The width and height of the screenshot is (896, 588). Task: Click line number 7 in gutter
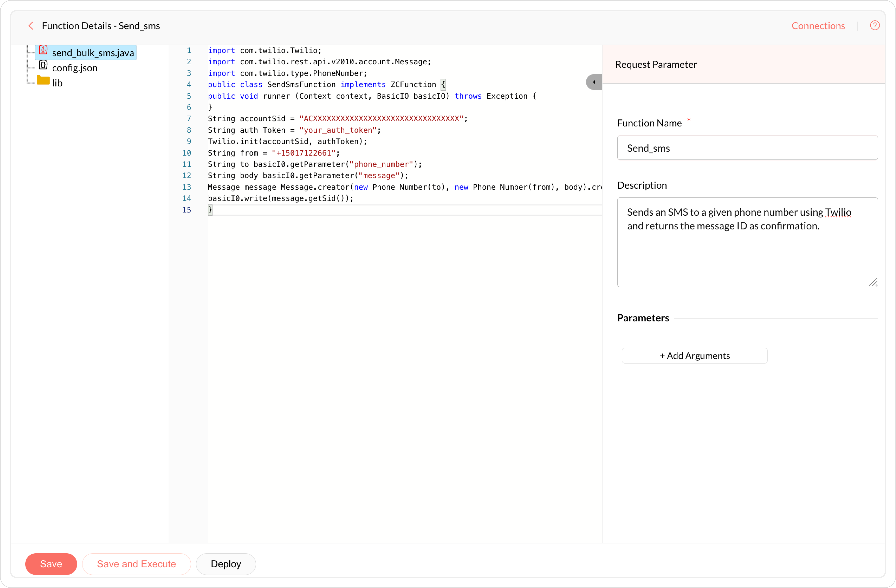tap(189, 119)
